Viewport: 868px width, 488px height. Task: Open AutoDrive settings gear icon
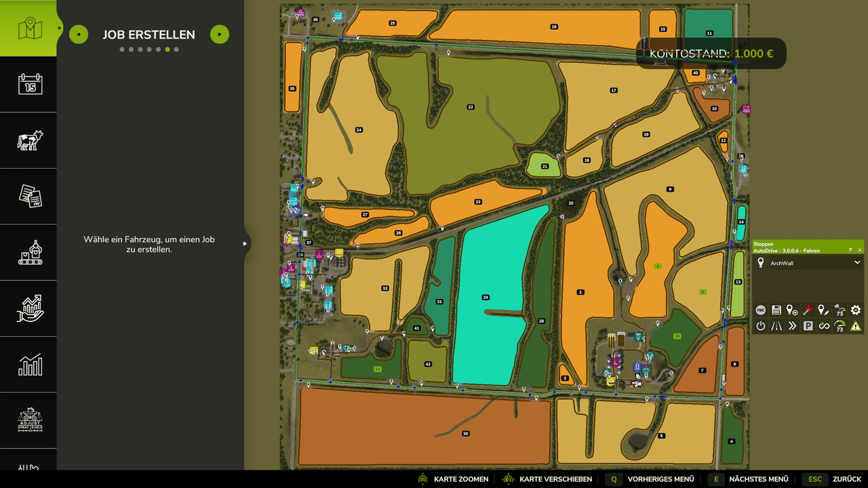point(856,310)
